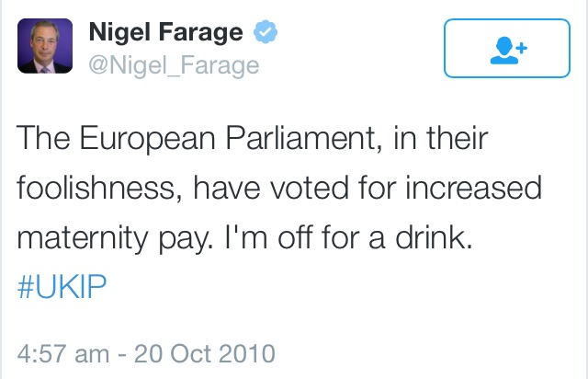Click the word "Nigel" in the bold name
Image resolution: width=588 pixels, height=379 pixels.
click(x=118, y=34)
